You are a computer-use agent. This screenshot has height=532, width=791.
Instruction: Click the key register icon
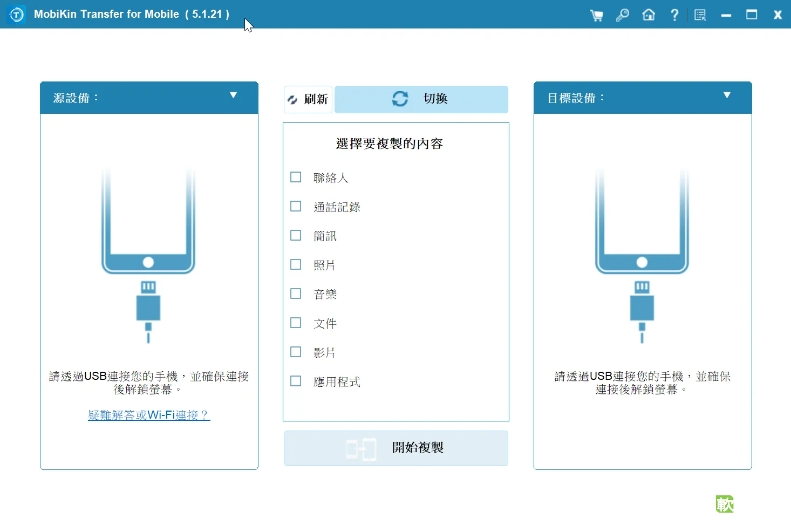point(622,15)
